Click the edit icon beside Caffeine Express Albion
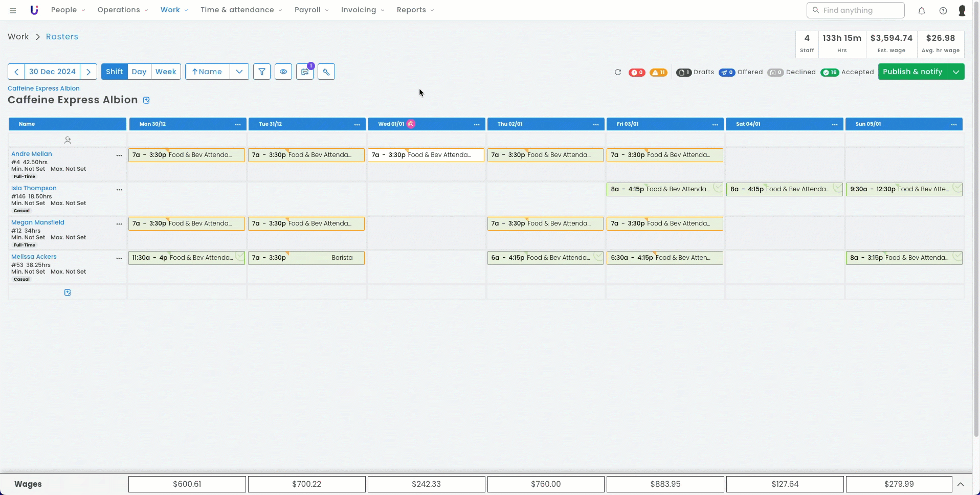The width and height of the screenshot is (980, 495). [x=146, y=100]
